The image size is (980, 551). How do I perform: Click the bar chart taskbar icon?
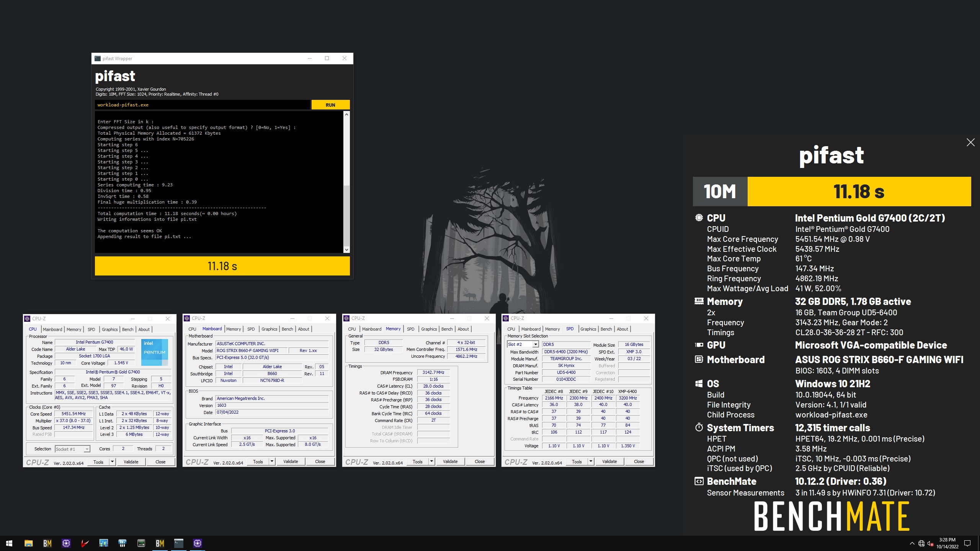click(103, 543)
